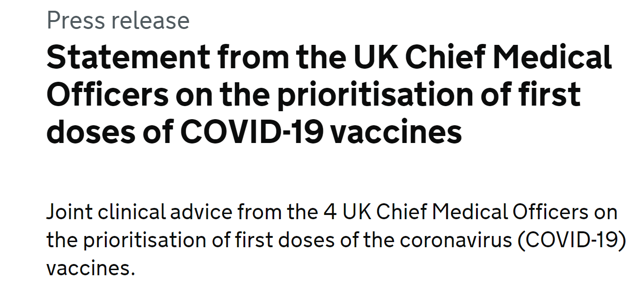Select "Officers" in the bold headline
Image resolution: width=644 pixels, height=293 pixels.
coord(107,94)
